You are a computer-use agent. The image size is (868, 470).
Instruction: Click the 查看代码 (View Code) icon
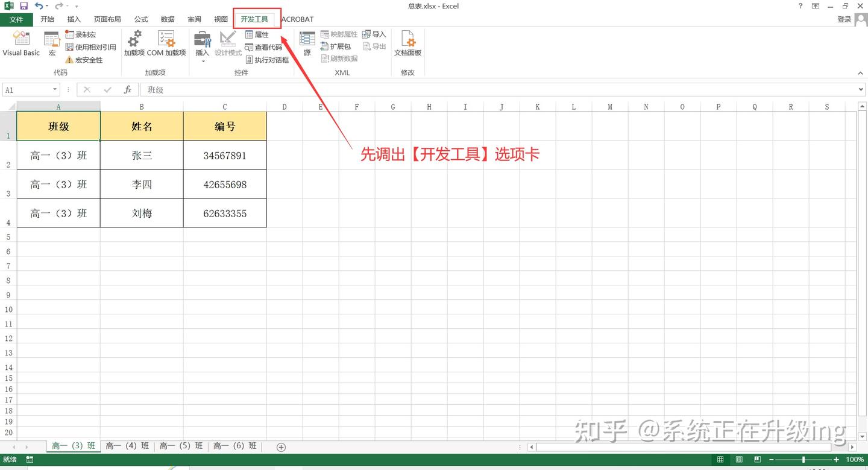point(264,46)
